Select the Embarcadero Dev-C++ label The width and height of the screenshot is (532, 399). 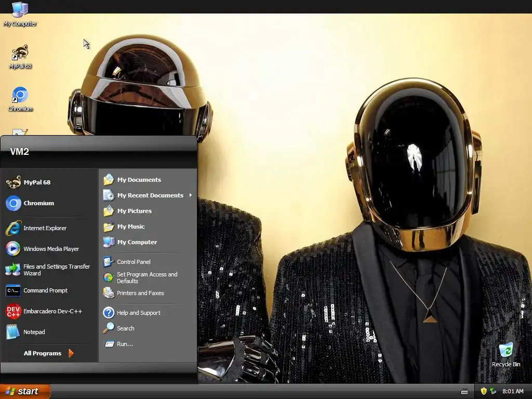point(52,311)
